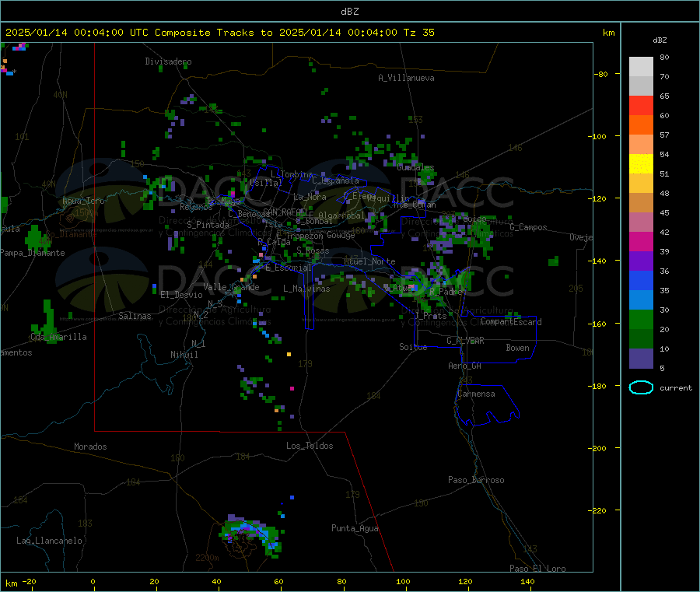The height and width of the screenshot is (592, 700).
Task: Click the 'Pampa_Diamante' map label
Action: [x=32, y=253]
